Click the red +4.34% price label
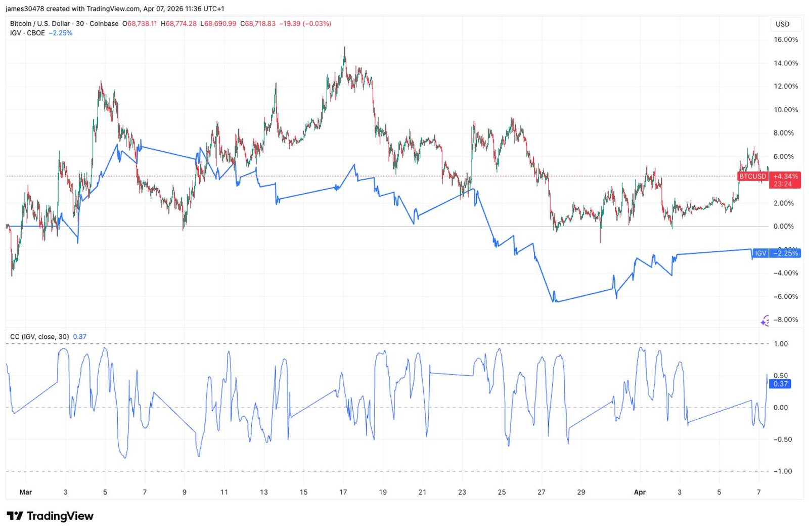This screenshot has height=532, width=809. 785,176
